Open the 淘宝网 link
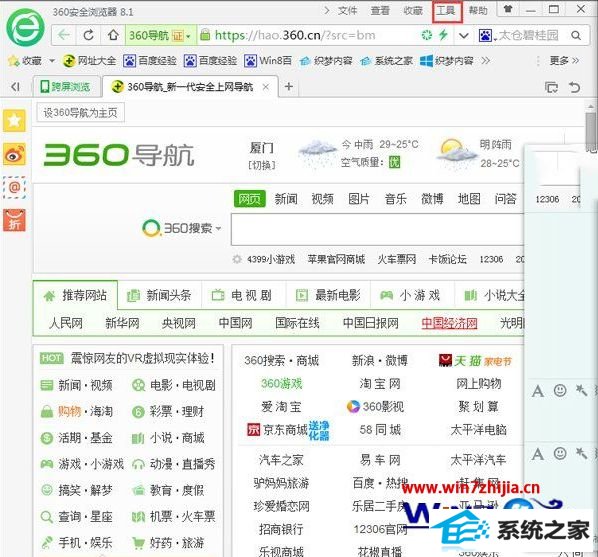 380,383
